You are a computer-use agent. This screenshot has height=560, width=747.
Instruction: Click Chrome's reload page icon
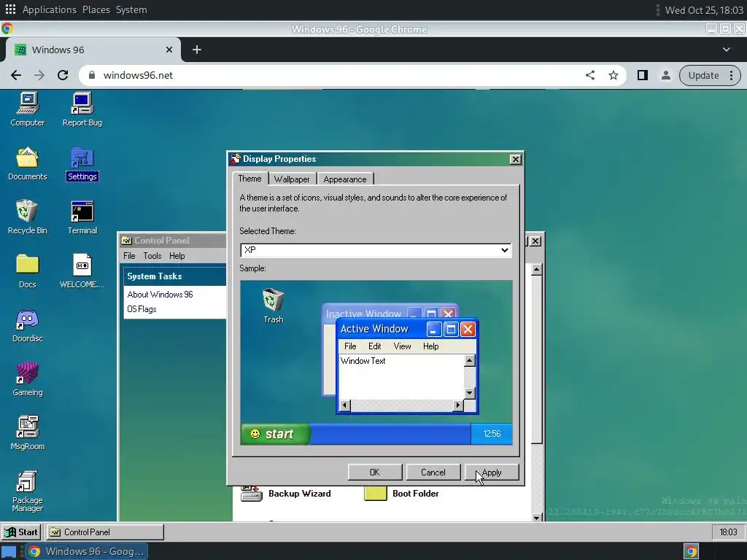point(63,75)
